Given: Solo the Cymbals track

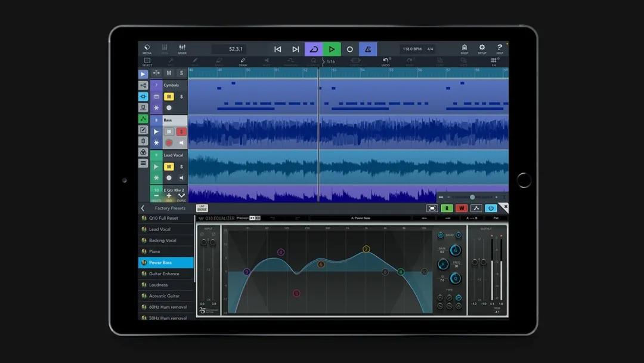Looking at the screenshot, I should coord(181,97).
